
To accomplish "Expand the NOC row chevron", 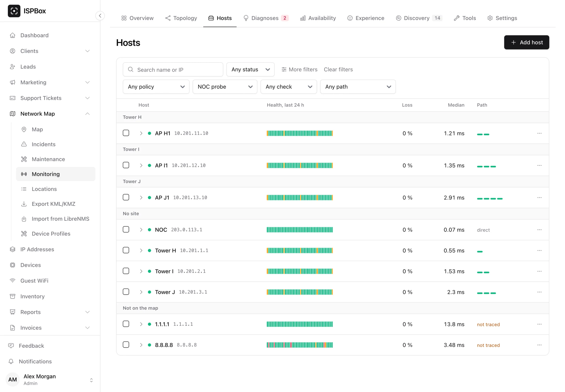I will pyautogui.click(x=141, y=230).
